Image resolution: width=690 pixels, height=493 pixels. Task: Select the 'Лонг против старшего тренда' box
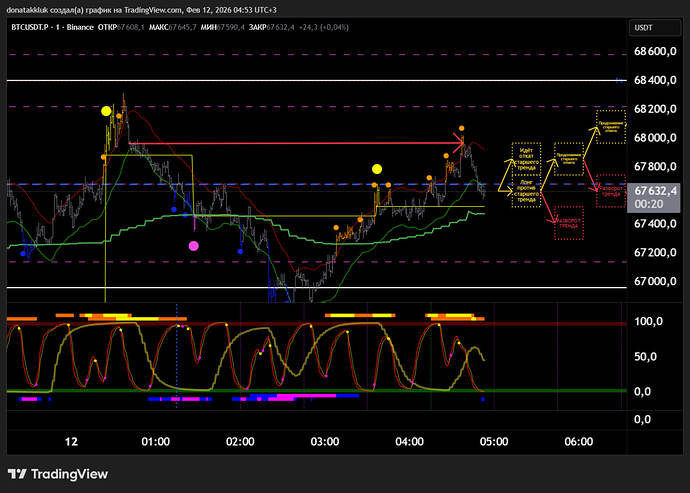click(526, 194)
